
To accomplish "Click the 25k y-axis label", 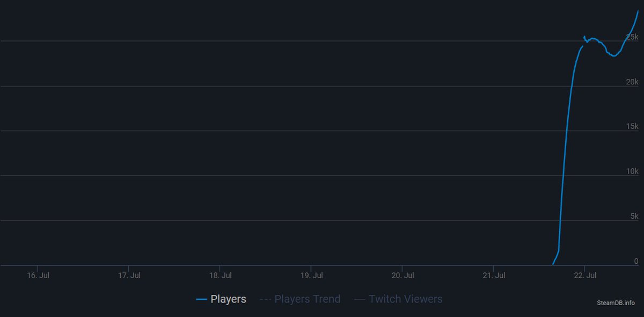I will (632, 37).
